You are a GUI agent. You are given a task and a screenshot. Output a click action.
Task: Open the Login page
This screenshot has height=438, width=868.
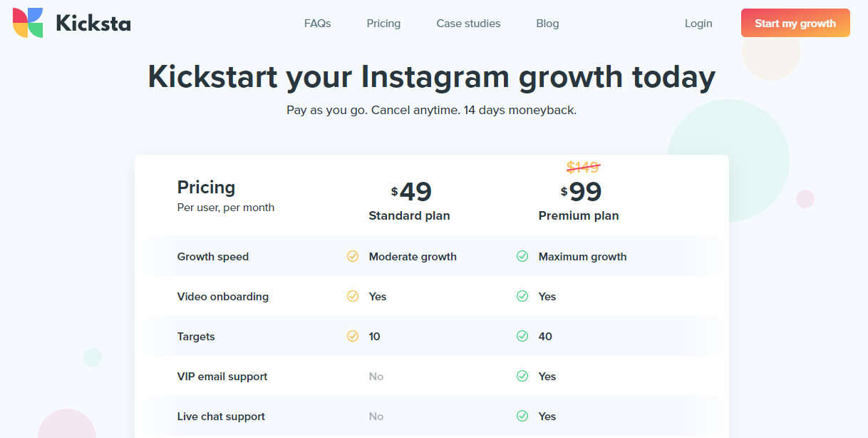pos(698,24)
